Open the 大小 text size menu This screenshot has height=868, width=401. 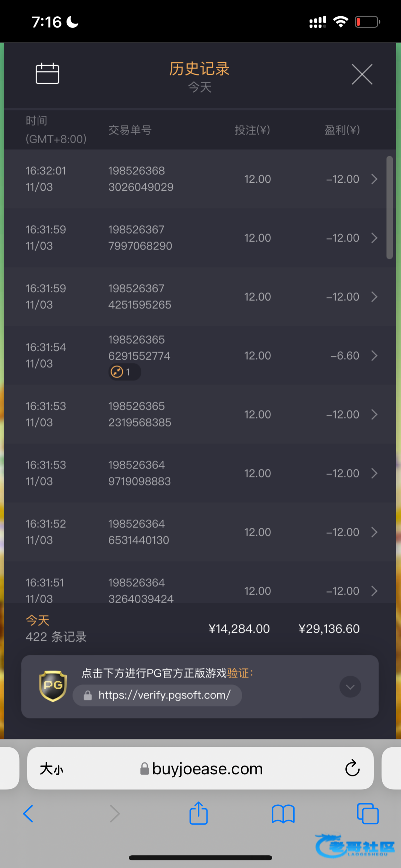click(x=52, y=769)
